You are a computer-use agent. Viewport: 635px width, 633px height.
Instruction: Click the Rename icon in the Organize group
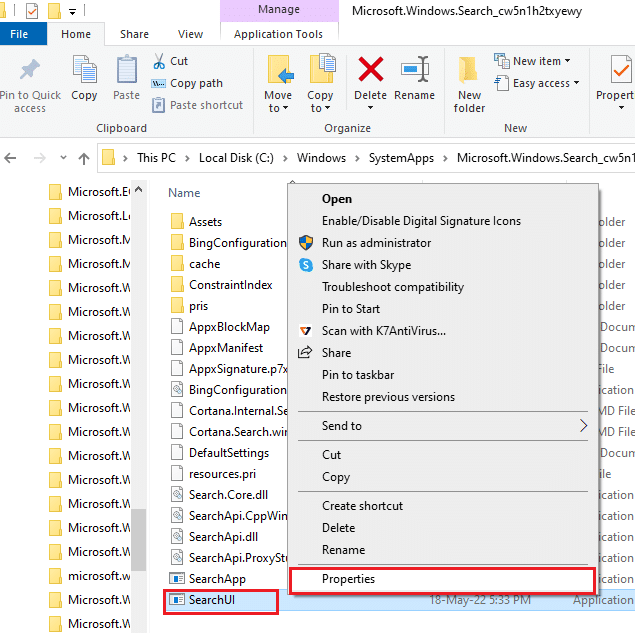[x=415, y=69]
